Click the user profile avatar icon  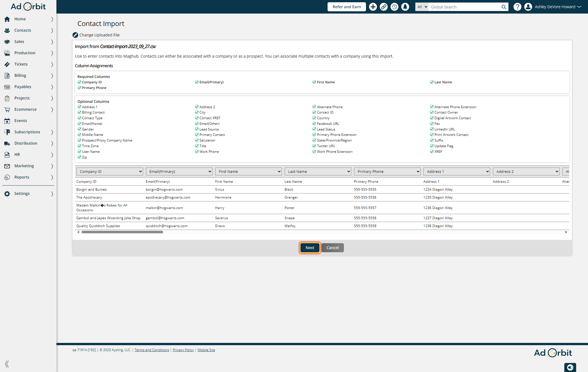[x=528, y=7]
